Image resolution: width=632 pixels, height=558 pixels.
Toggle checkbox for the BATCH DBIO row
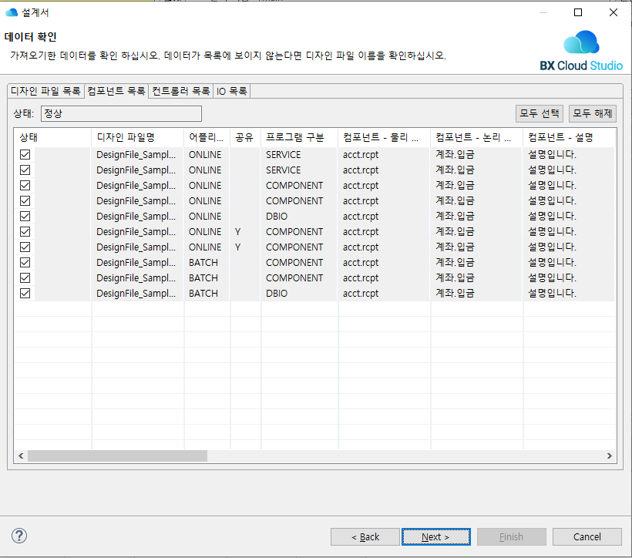[25, 293]
